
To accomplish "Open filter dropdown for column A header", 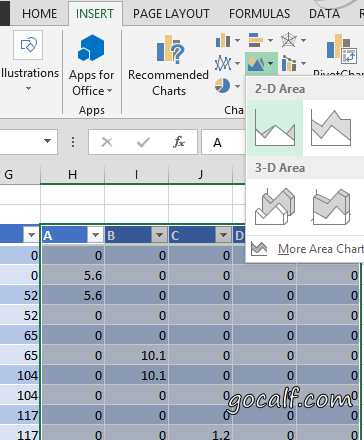I will (95, 235).
